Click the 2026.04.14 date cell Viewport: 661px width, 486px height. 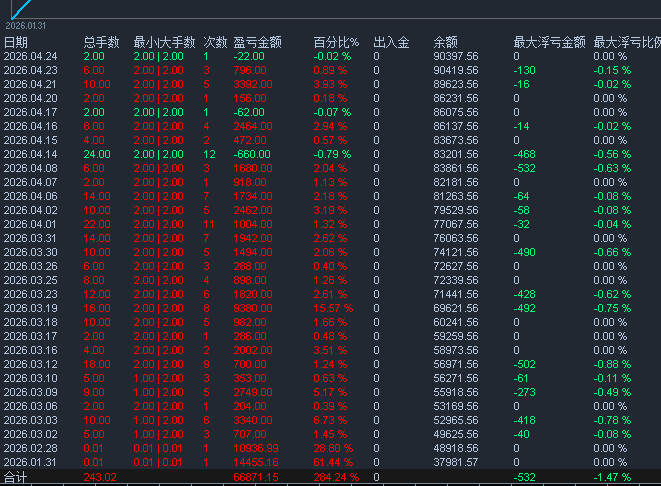coord(30,155)
